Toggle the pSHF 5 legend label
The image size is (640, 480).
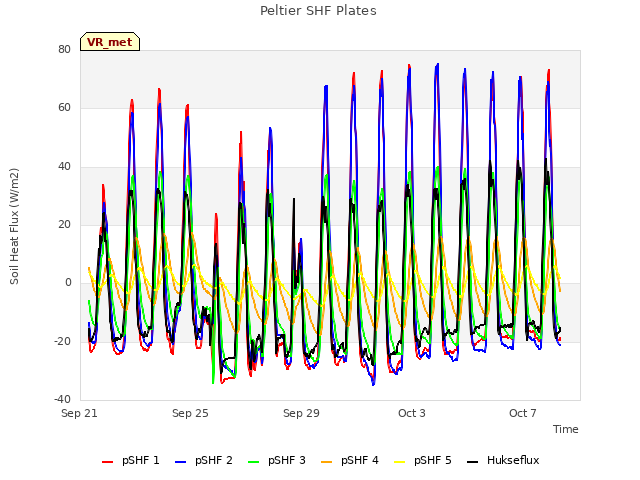pyautogui.click(x=433, y=460)
